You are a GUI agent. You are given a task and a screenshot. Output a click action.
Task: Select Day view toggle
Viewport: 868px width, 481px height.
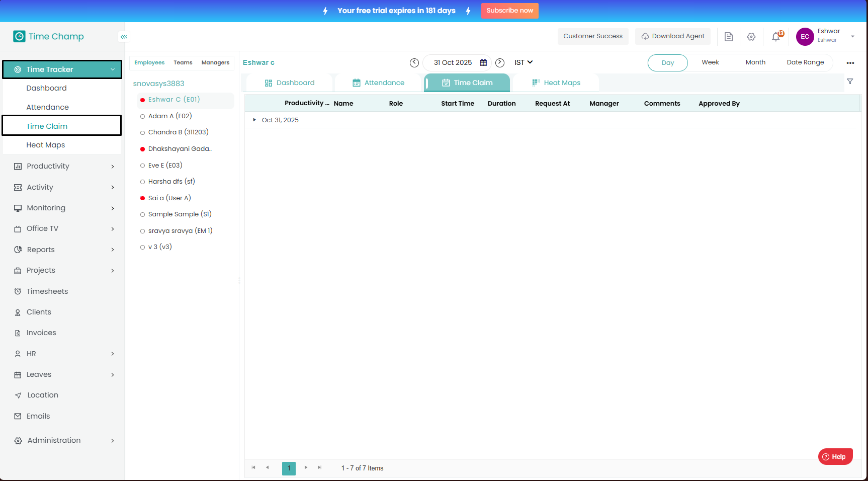click(x=668, y=63)
